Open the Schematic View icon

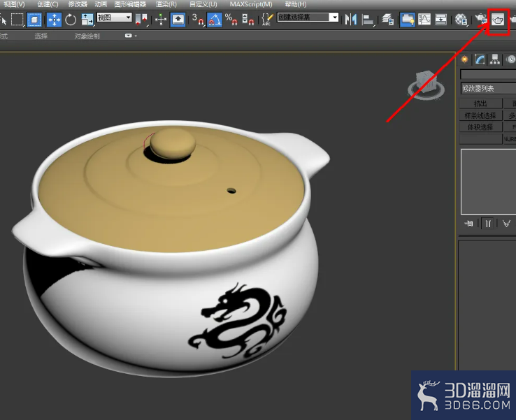[x=441, y=20]
